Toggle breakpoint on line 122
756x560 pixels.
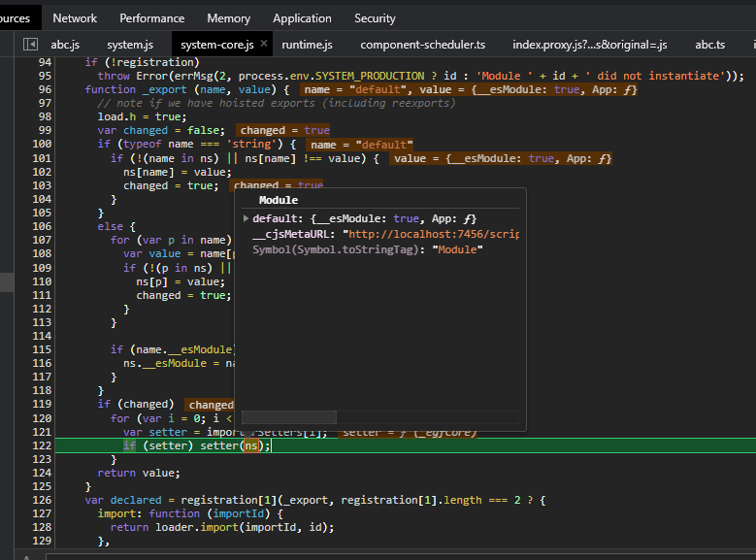tap(44, 445)
